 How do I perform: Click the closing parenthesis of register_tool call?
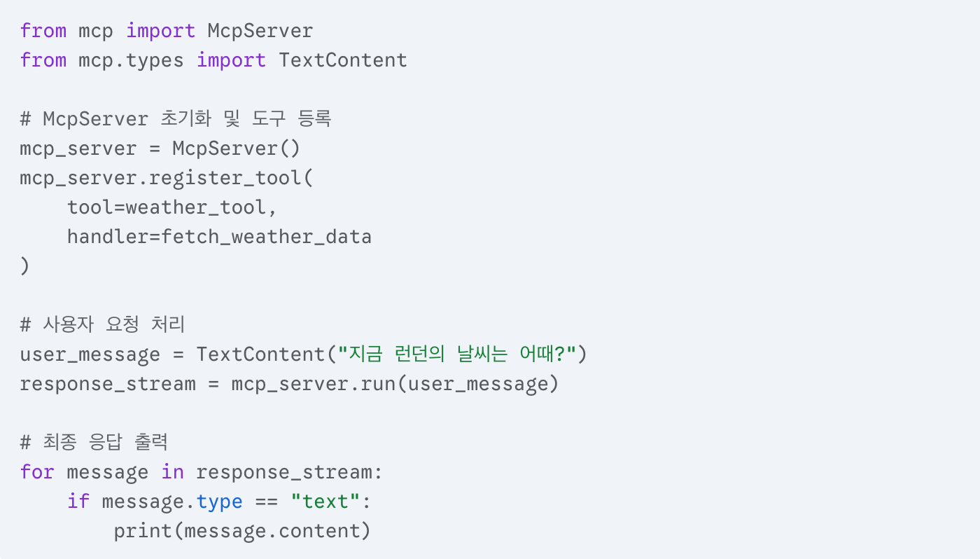(x=25, y=266)
